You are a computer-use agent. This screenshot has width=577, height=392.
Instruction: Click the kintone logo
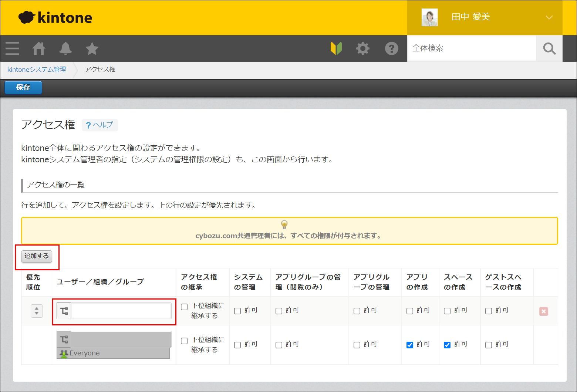(55, 17)
